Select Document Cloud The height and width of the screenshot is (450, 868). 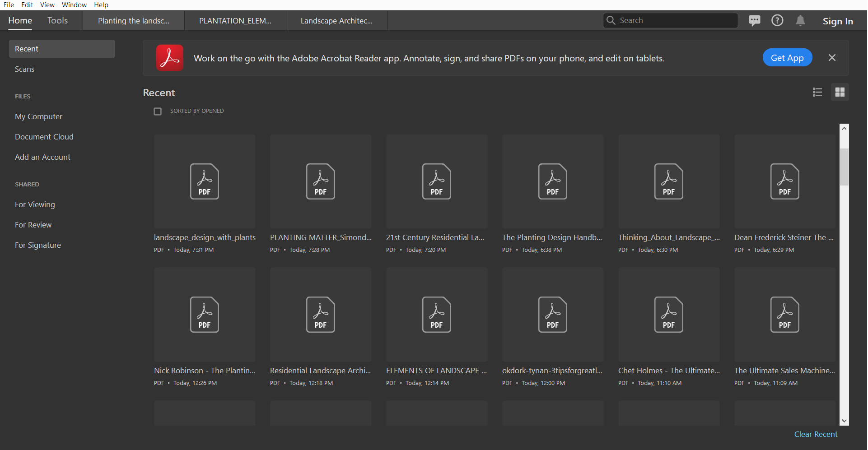click(x=44, y=136)
